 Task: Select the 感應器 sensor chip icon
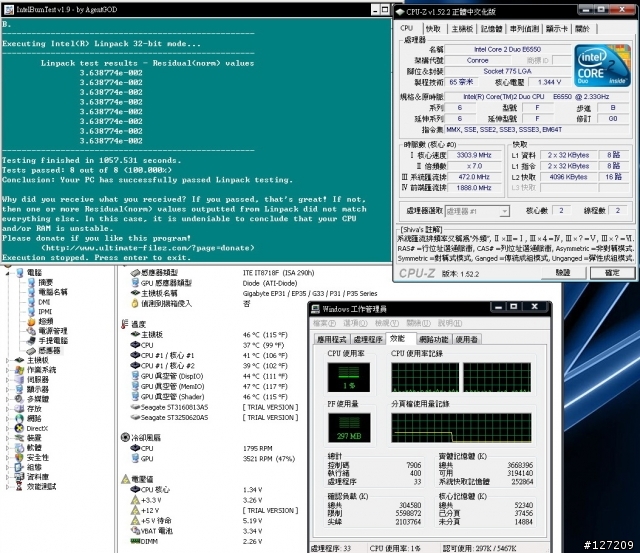click(31, 351)
